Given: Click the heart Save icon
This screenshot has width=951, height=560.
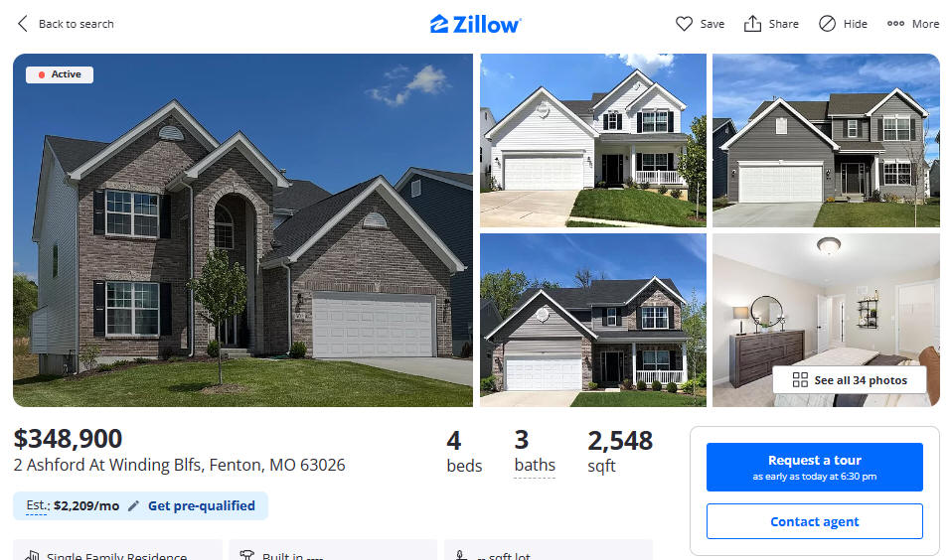Looking at the screenshot, I should 684,24.
